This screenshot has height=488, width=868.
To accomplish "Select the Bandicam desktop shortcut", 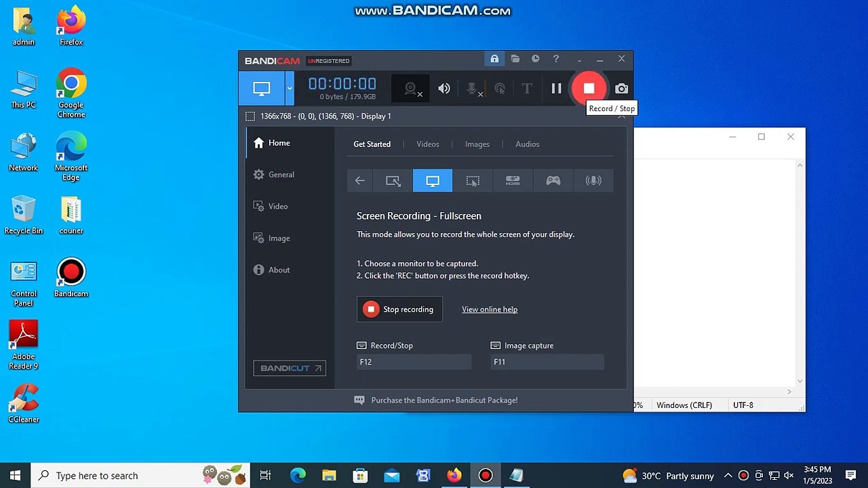I will point(71,278).
